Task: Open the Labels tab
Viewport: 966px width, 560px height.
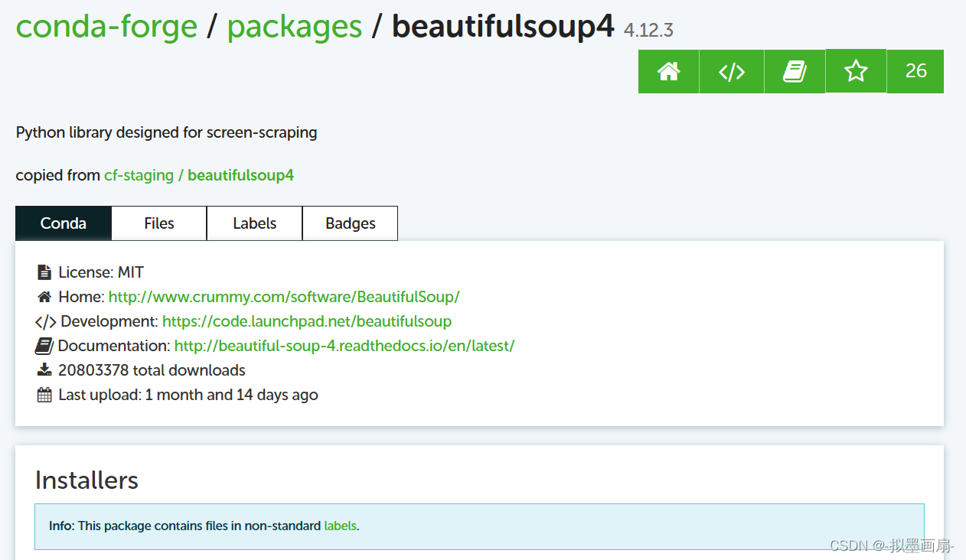Action: pyautogui.click(x=255, y=223)
